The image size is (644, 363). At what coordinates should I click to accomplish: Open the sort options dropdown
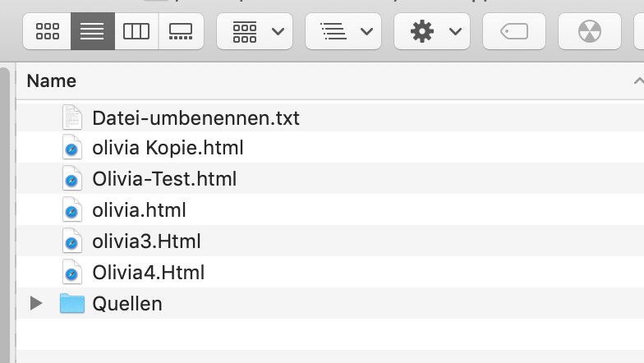(x=343, y=31)
